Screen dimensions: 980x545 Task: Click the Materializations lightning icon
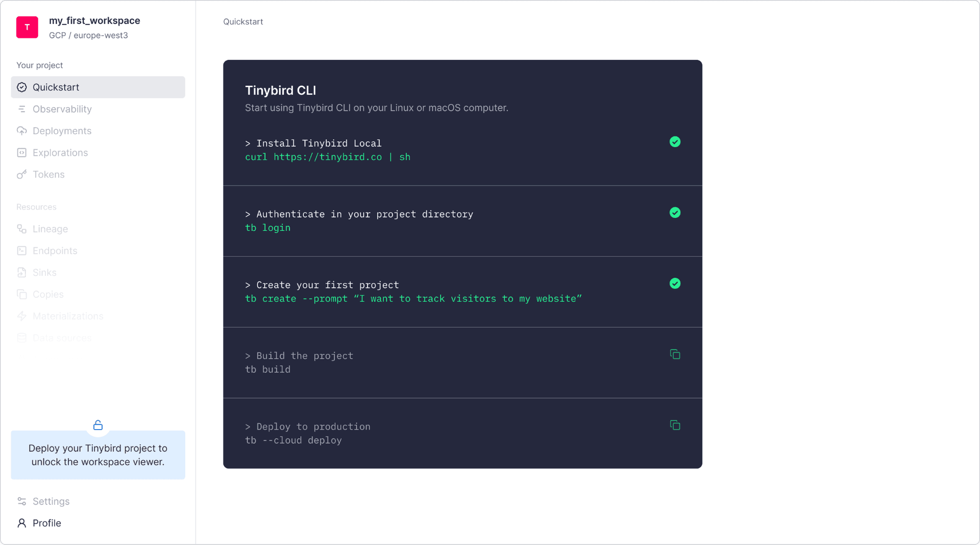[x=21, y=316]
